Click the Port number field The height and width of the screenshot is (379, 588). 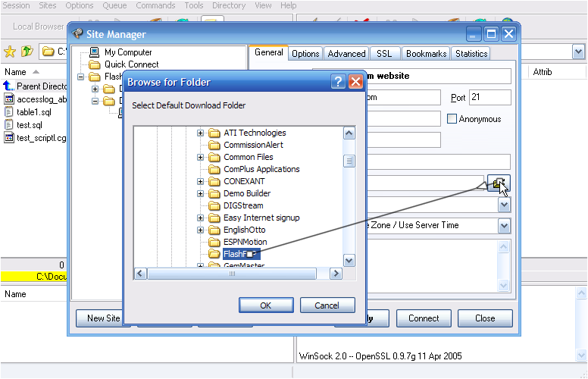point(489,98)
